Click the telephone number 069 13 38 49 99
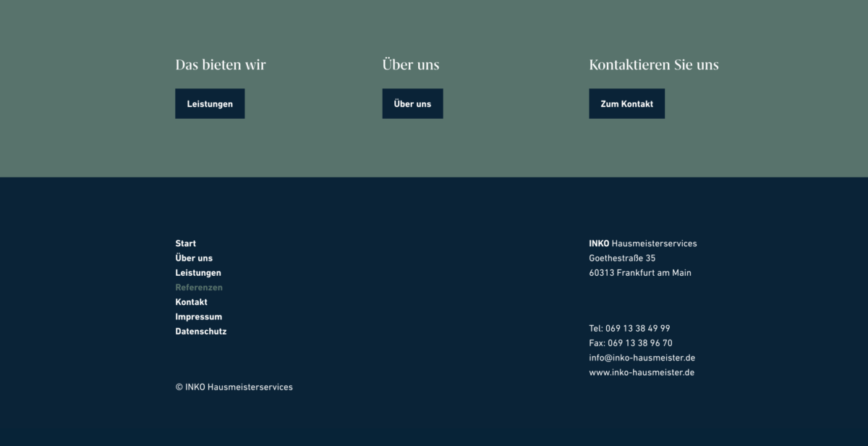 click(637, 328)
